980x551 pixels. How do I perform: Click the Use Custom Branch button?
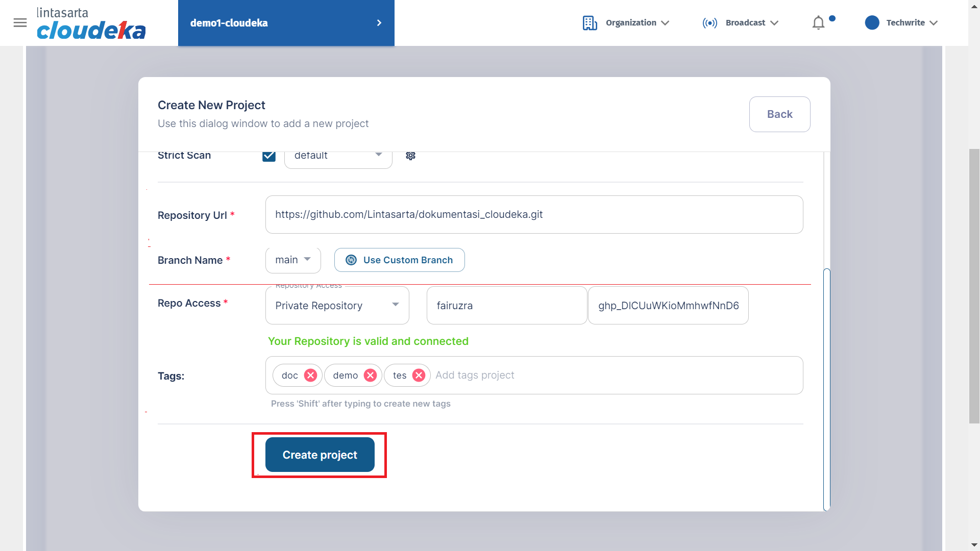tap(399, 260)
